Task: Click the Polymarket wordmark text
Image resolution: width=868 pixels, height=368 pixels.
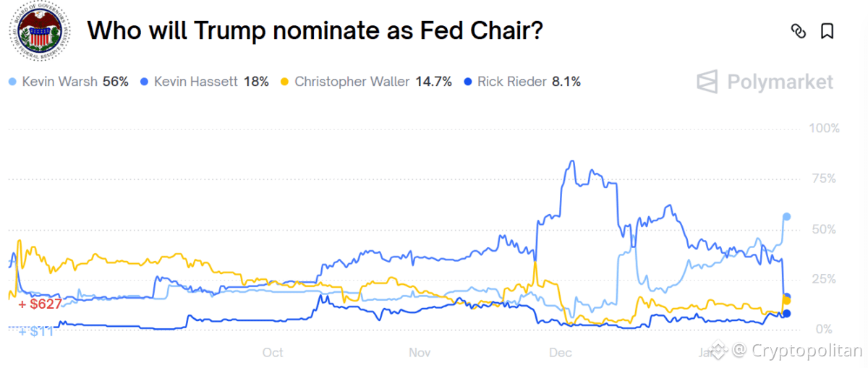Action: (780, 82)
